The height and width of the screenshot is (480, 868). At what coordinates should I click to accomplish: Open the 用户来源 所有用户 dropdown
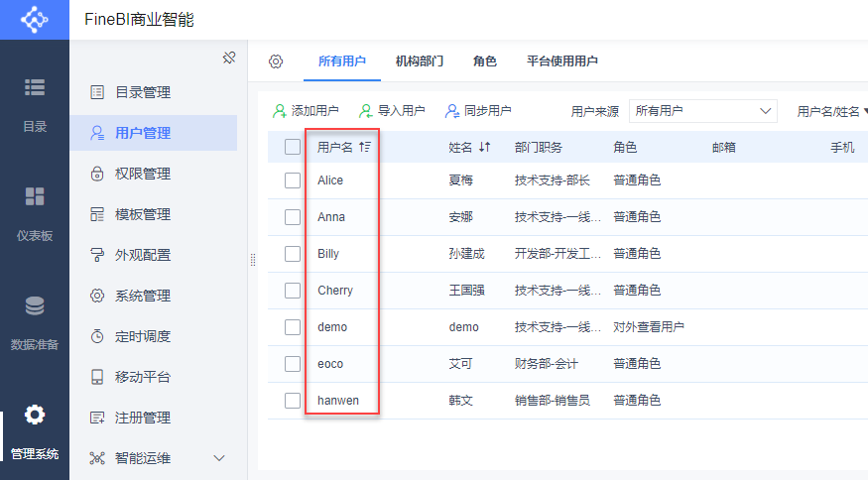[x=702, y=111]
